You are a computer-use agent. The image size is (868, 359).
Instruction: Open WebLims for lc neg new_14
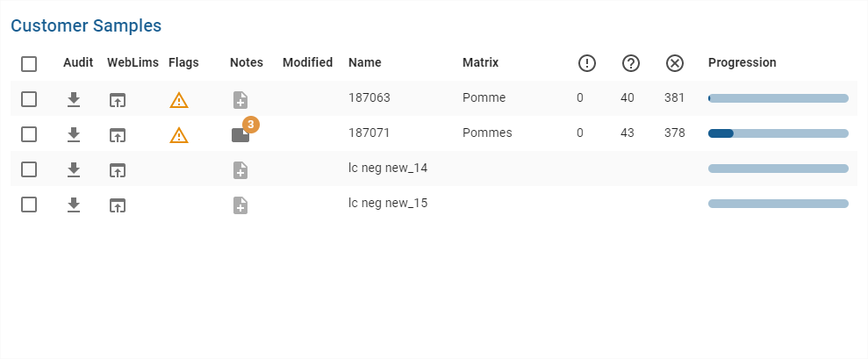pyautogui.click(x=118, y=169)
